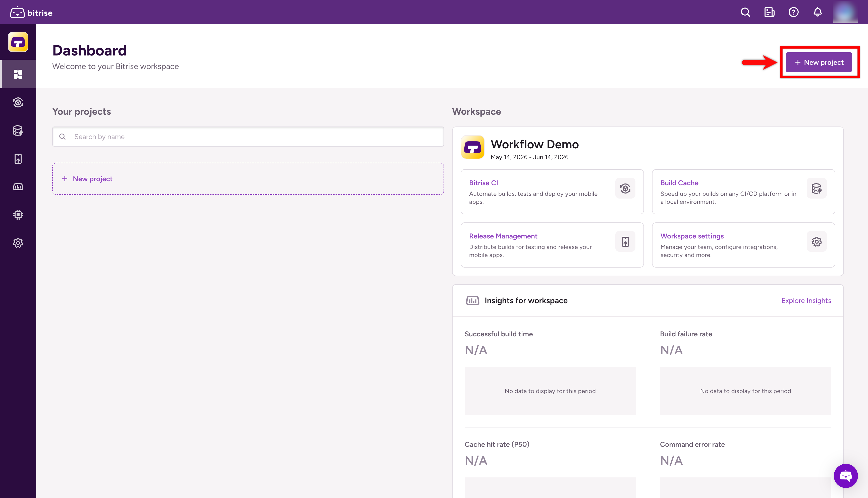Image resolution: width=868 pixels, height=498 pixels.
Task: Click the Workspace settings gear card icon
Action: coord(816,241)
